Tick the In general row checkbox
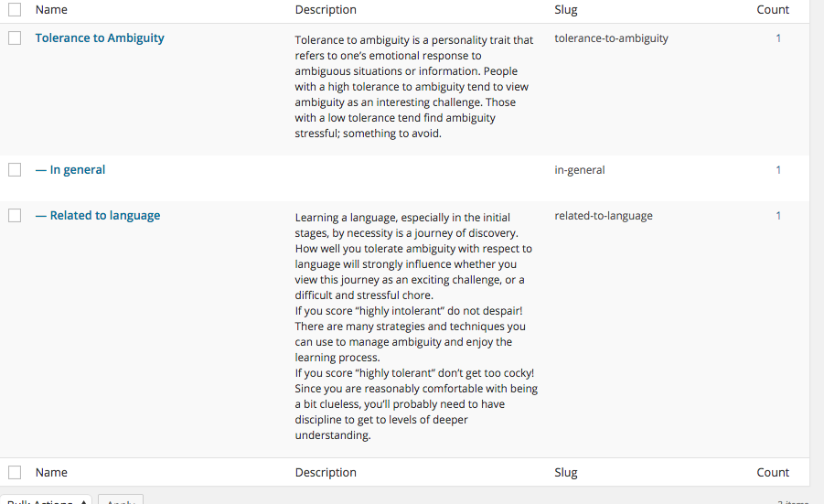The height and width of the screenshot is (504, 824). pyautogui.click(x=15, y=170)
